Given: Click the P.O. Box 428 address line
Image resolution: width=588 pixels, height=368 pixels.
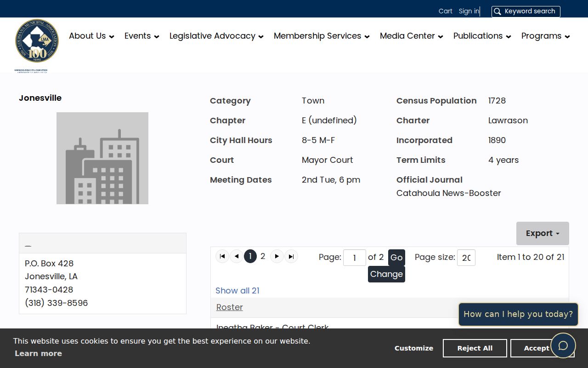Looking at the screenshot, I should (x=49, y=264).
